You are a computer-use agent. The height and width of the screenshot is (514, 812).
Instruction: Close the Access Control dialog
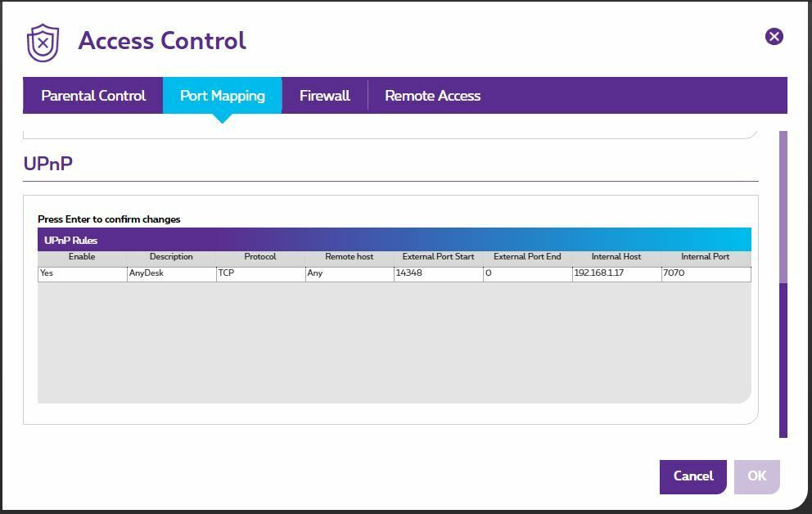[x=774, y=36]
